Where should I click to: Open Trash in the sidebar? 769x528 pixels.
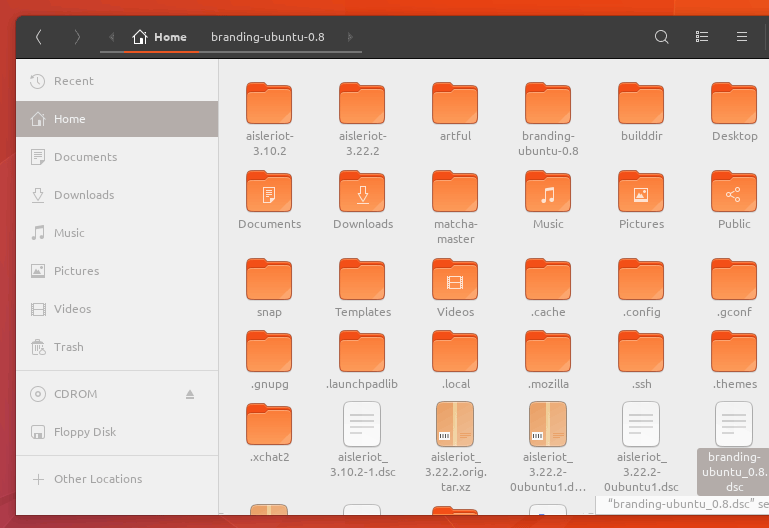tap(117, 347)
